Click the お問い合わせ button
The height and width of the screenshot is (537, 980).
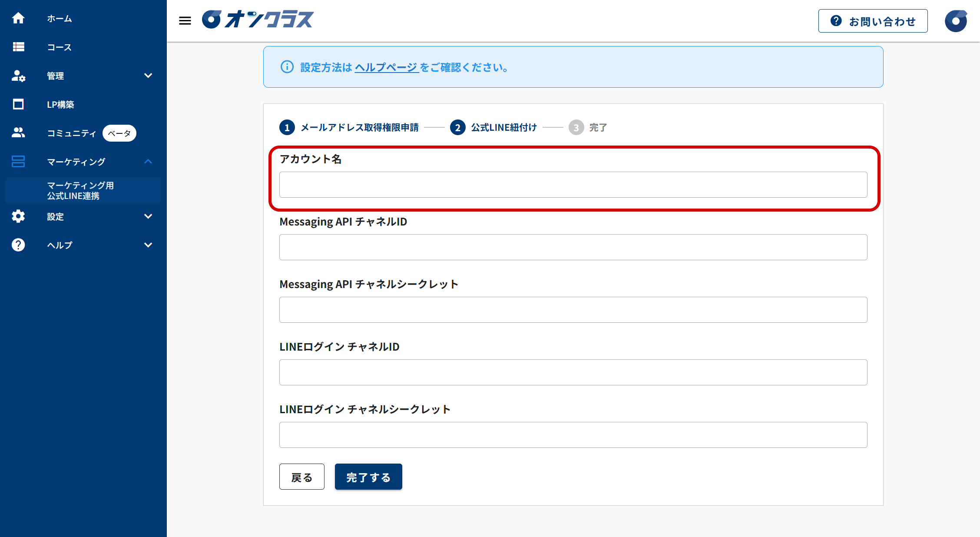pyautogui.click(x=873, y=21)
